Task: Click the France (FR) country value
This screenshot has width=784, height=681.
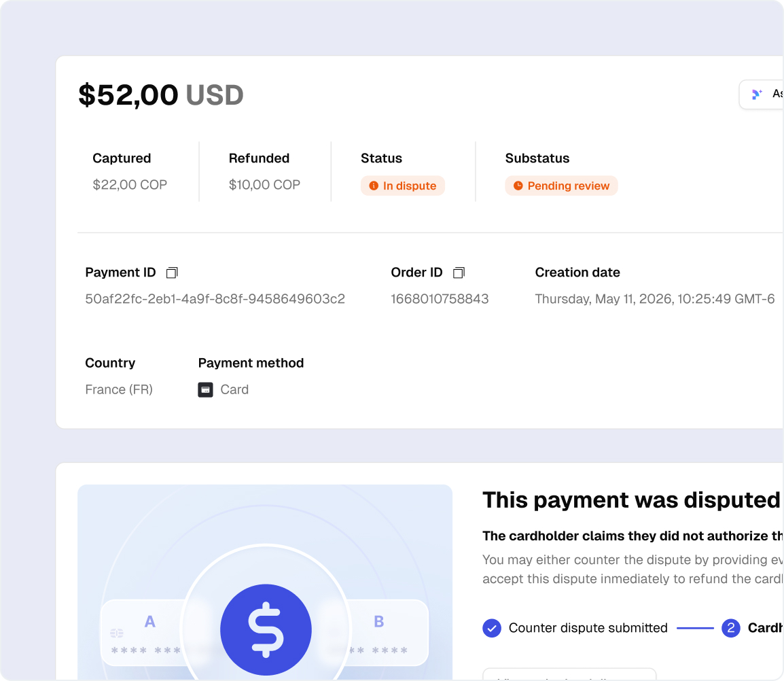Action: 119,389
